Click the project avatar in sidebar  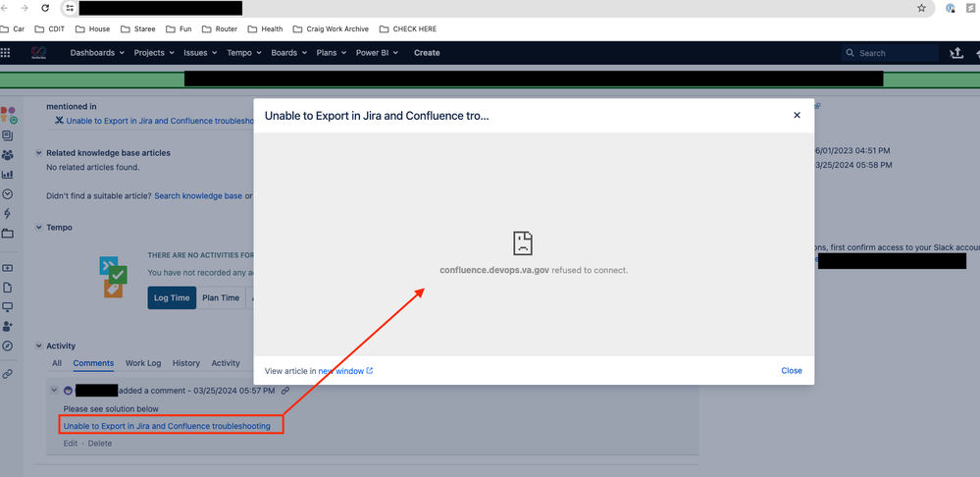pos(8,115)
